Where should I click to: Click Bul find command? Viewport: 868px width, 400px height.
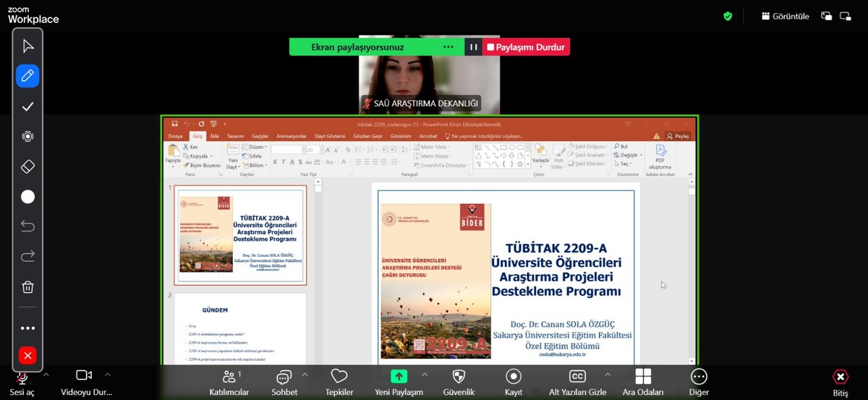tap(621, 147)
